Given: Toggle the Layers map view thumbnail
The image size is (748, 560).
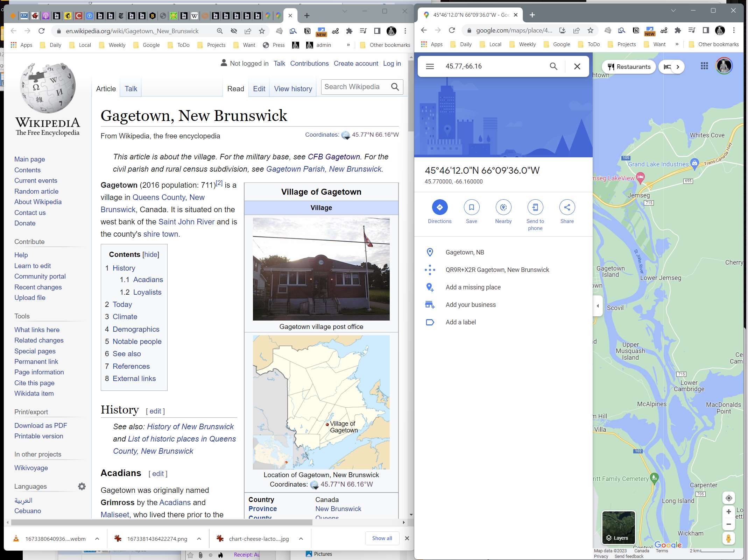Looking at the screenshot, I should (x=618, y=527).
